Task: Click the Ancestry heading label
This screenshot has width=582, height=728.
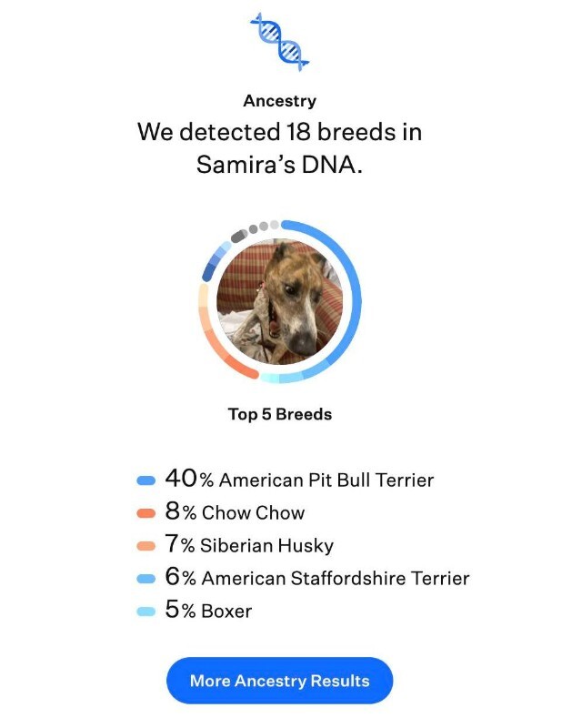Action: point(278,100)
